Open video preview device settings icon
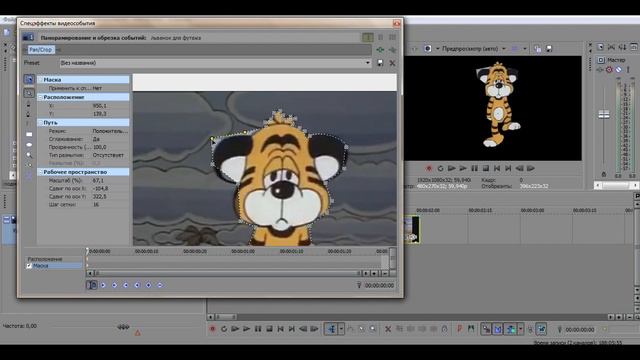The image size is (640, 360). coord(427,49)
